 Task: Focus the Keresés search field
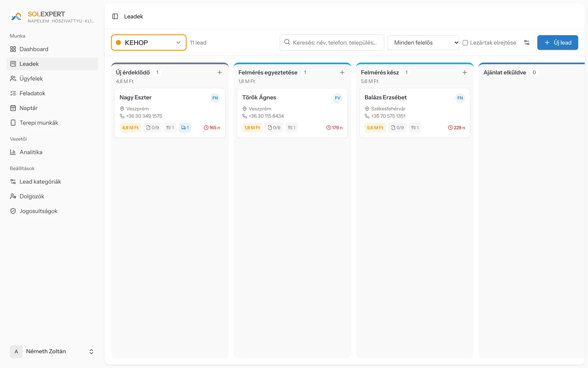[x=332, y=43]
